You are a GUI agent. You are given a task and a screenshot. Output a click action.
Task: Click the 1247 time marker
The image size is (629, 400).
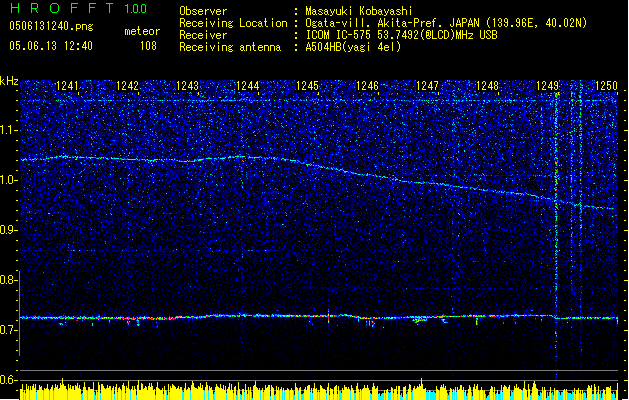427,86
